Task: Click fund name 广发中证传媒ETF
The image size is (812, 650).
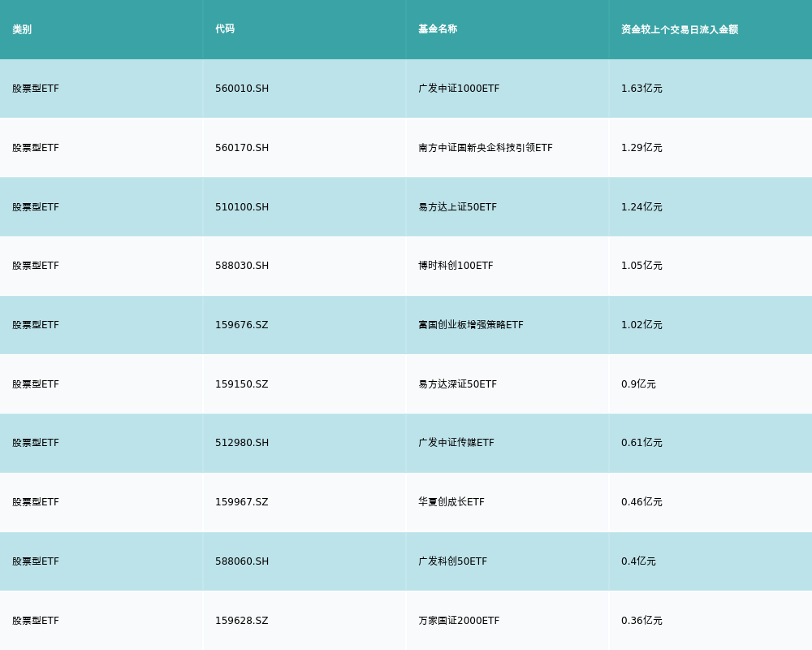Action: point(456,443)
